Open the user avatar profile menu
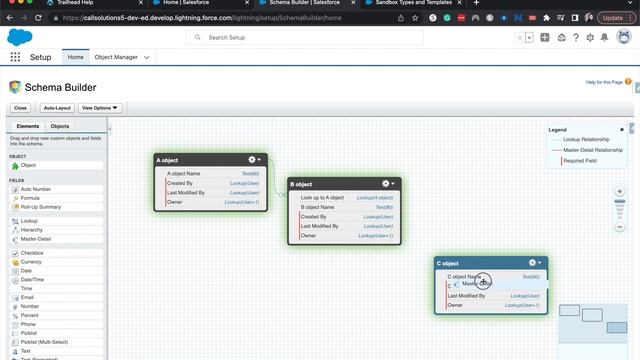 [x=624, y=37]
